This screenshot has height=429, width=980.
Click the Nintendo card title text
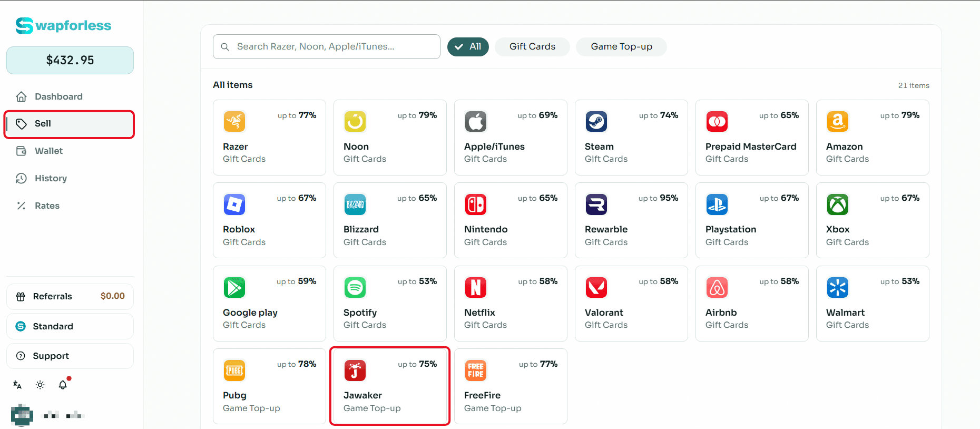coord(486,229)
